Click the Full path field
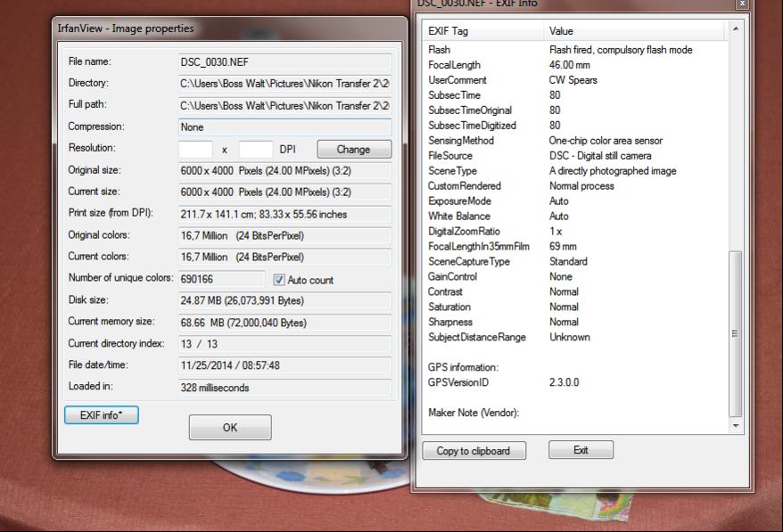783x532 pixels. (284, 105)
